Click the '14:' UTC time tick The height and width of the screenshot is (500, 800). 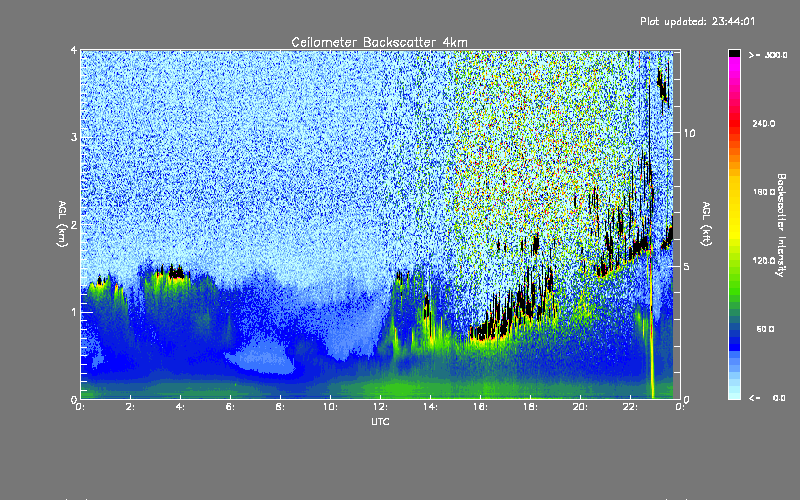coord(430,407)
